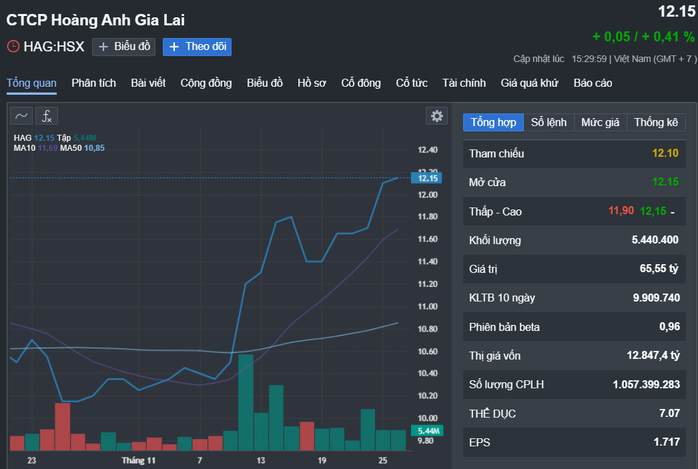Click Khối lượng value 5.440.400
The width and height of the screenshot is (698, 469).
(x=655, y=240)
